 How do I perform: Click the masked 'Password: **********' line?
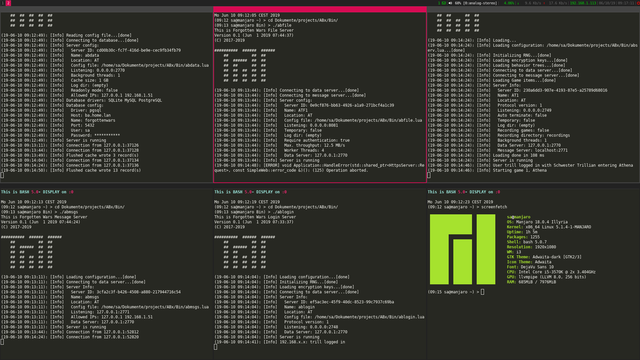point(95,135)
